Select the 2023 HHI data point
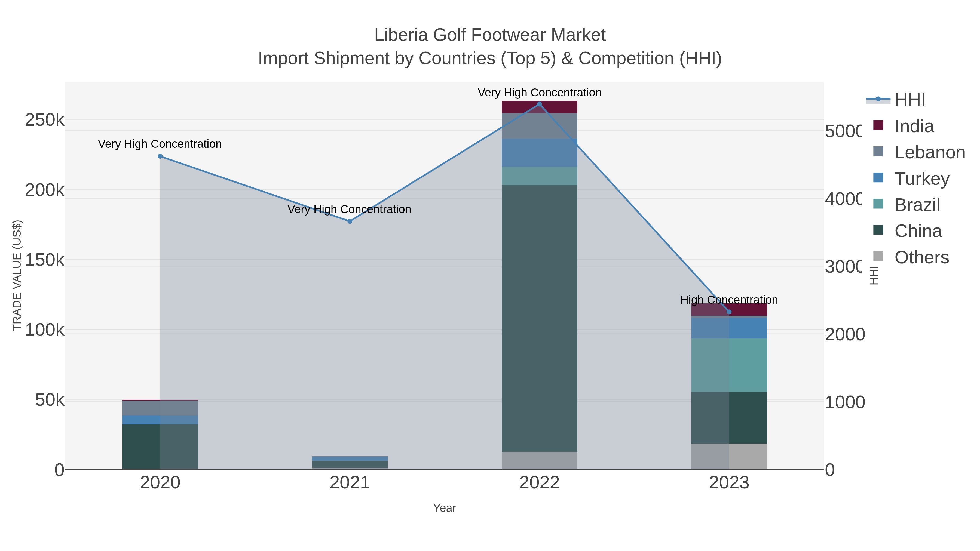 coord(729,312)
